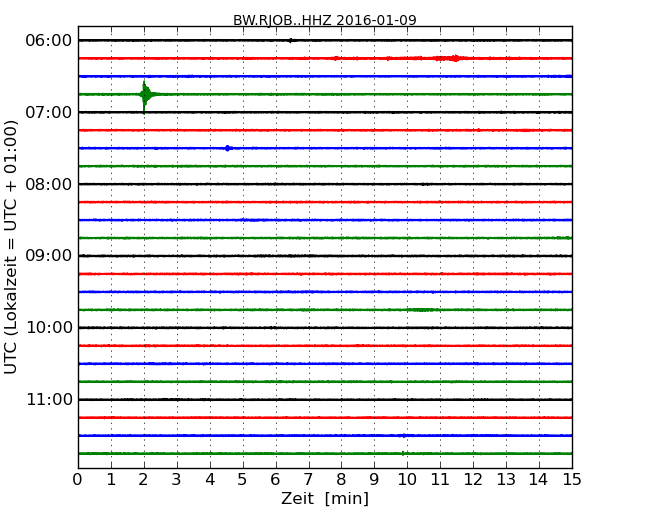This screenshot has width=650, height=520.
Task: Click x-axis tick label 10
Action: coord(407,479)
